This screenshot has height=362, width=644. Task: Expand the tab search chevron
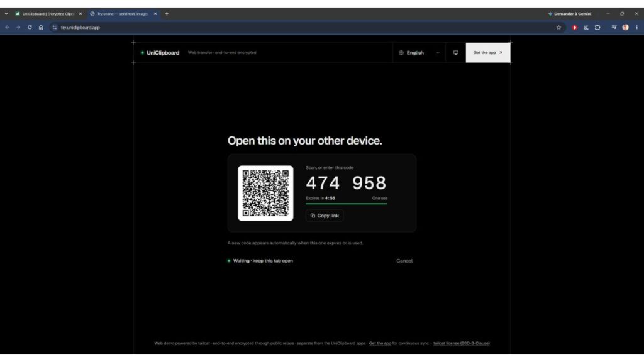(6, 14)
